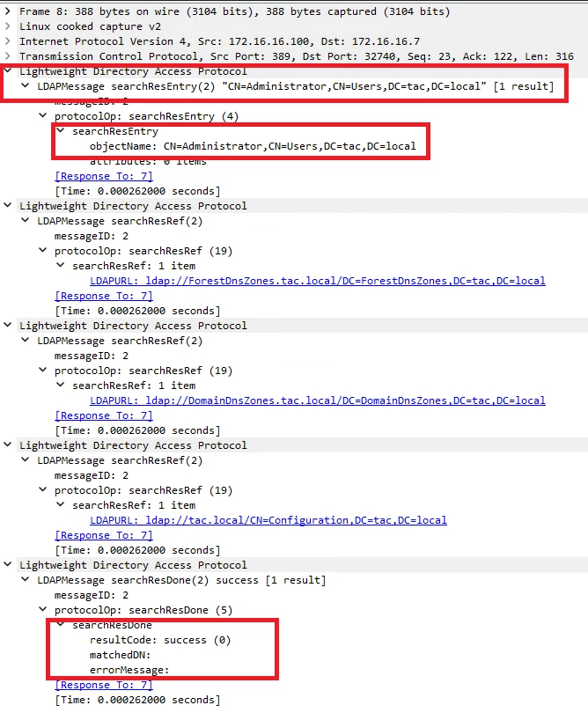Collapse protocolOp: searchResEntry (4) node

point(43,115)
